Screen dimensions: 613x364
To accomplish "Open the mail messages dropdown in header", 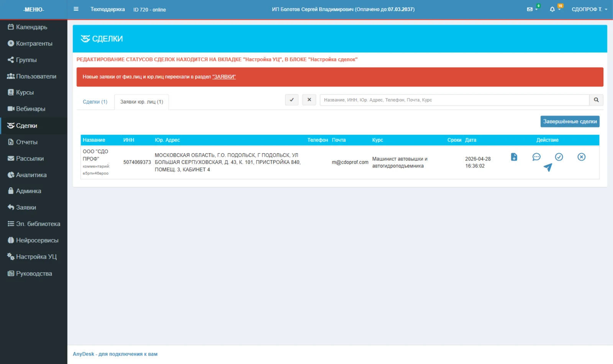I will point(532,9).
